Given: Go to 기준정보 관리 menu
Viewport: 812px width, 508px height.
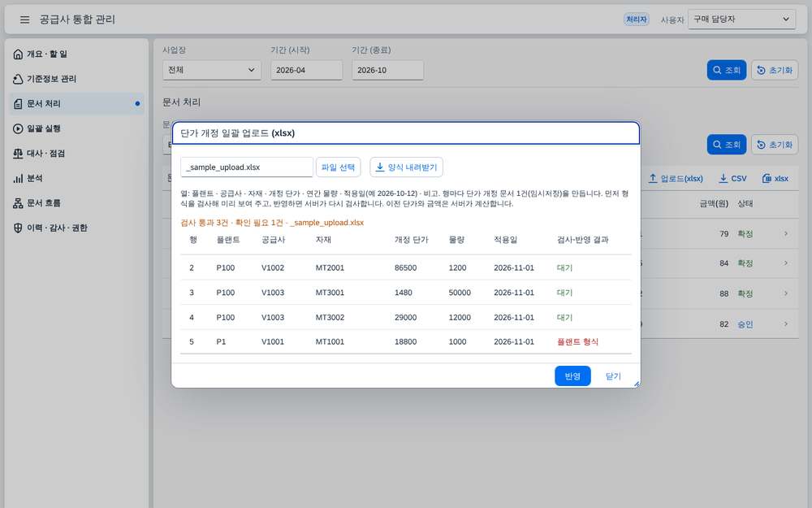Looking at the screenshot, I should tap(76, 79).
